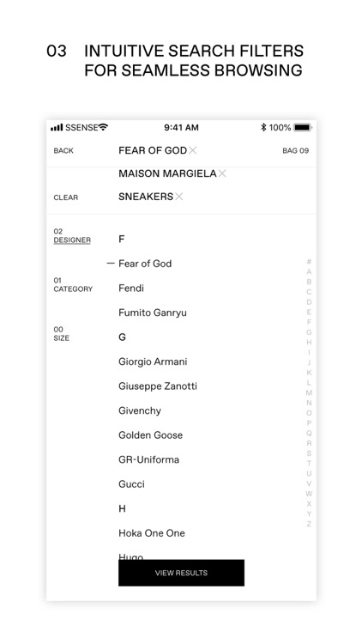The width and height of the screenshot is (362, 644).
Task: Select Gucci in the designer list
Action: coord(132,484)
